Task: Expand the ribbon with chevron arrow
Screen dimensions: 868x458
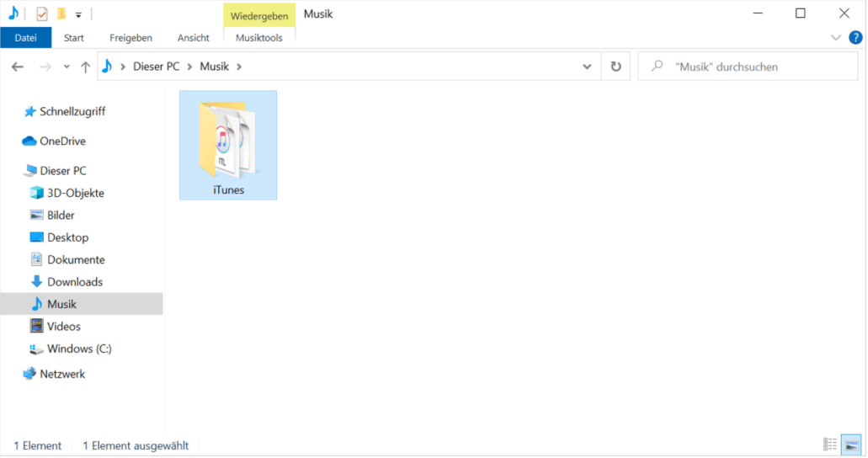Action: (x=836, y=38)
